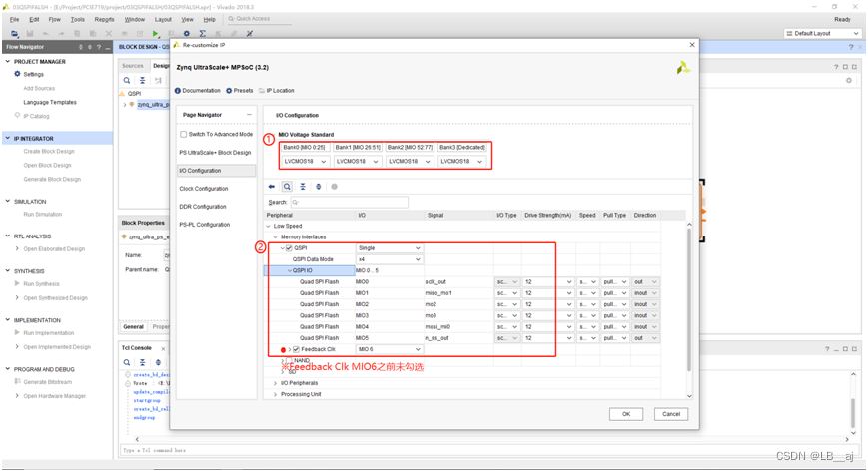Open Bank0 LVCMOS18 voltage dropdown

[x=305, y=161]
